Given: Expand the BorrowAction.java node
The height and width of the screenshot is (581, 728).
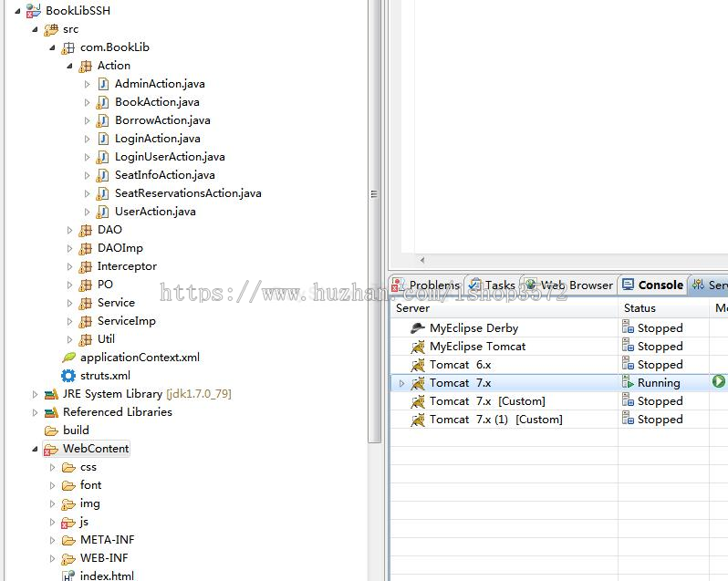Looking at the screenshot, I should (87, 120).
